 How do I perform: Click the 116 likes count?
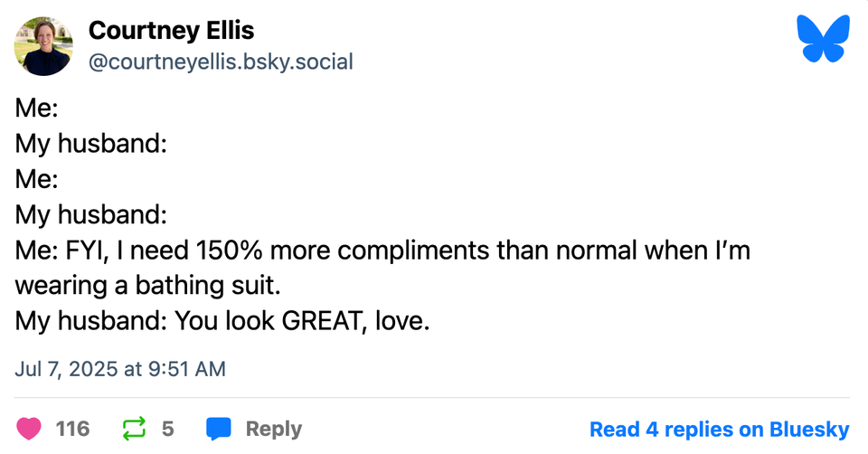click(72, 428)
